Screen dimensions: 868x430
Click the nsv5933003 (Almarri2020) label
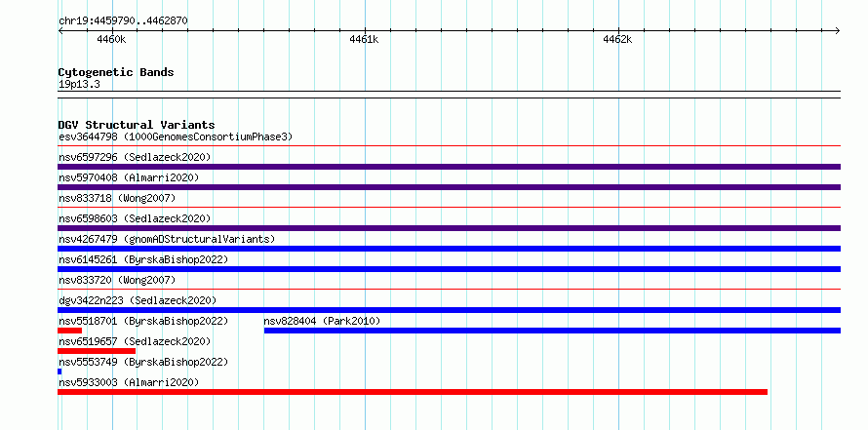pyautogui.click(x=129, y=382)
